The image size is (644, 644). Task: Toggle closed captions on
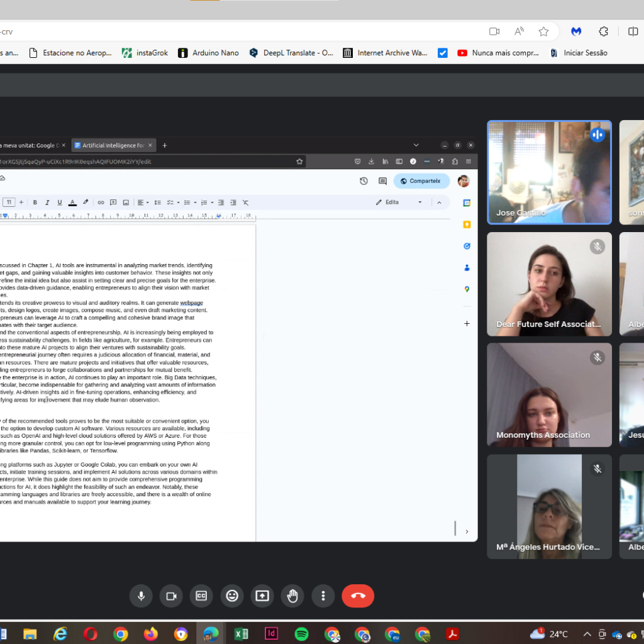(201, 596)
